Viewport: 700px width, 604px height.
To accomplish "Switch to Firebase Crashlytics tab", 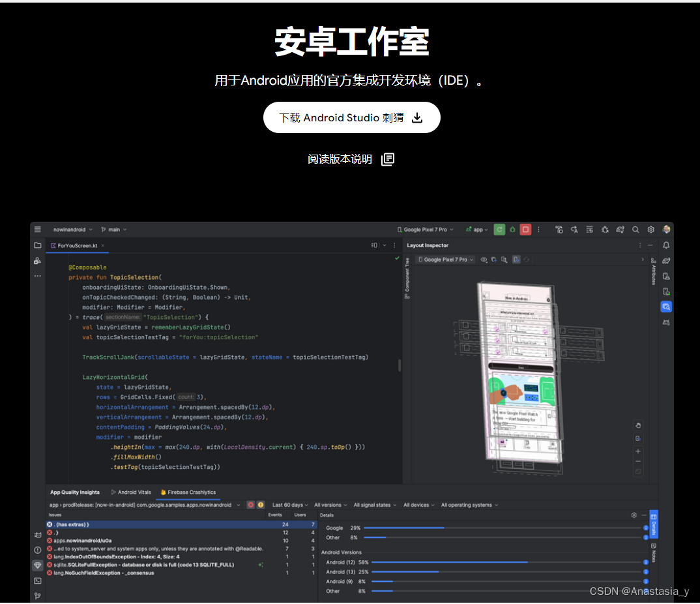I will tap(188, 492).
